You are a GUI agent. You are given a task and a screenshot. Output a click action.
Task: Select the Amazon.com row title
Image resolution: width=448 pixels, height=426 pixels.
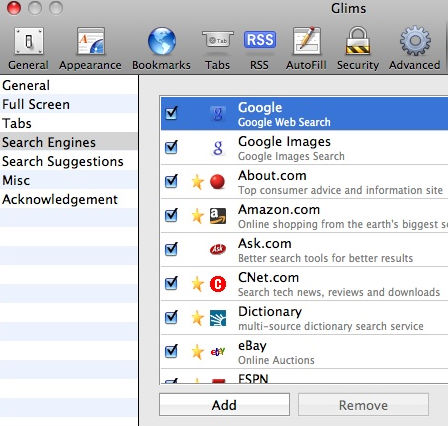[279, 210]
